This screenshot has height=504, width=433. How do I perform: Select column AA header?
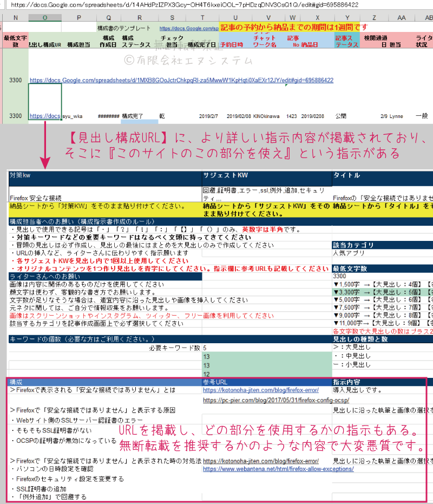(401, 18)
